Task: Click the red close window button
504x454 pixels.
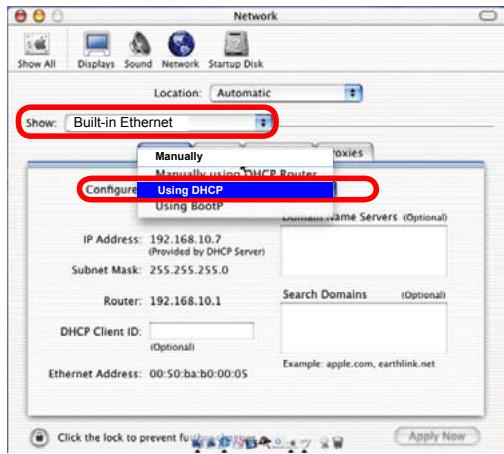Action: (21, 16)
